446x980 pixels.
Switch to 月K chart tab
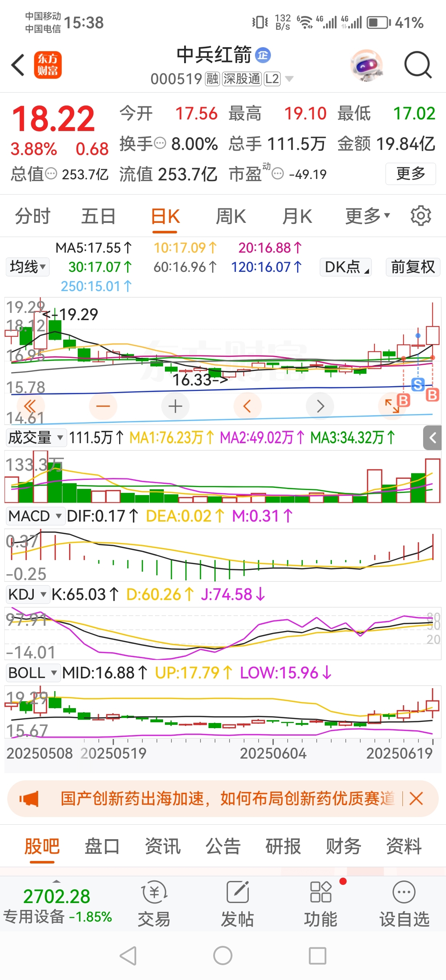(x=297, y=216)
